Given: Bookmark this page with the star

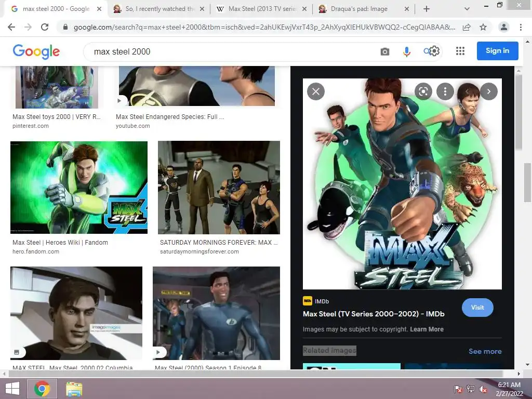Looking at the screenshot, I should tap(483, 27).
